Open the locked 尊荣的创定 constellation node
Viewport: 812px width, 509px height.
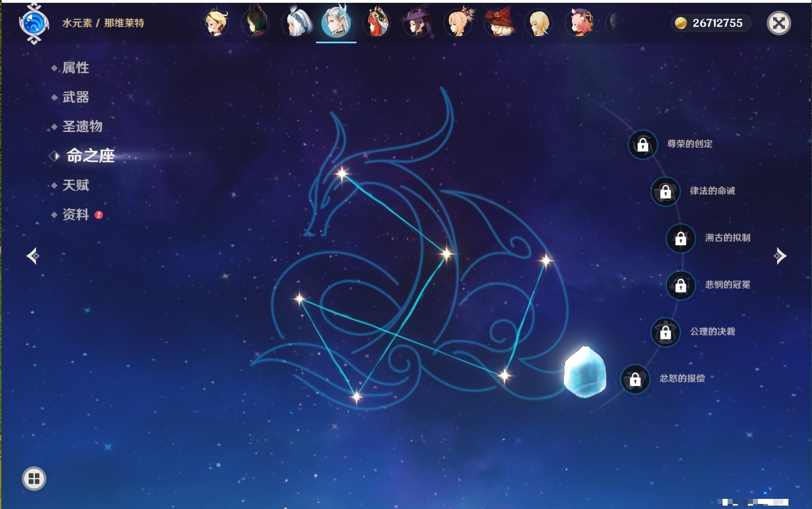[643, 145]
